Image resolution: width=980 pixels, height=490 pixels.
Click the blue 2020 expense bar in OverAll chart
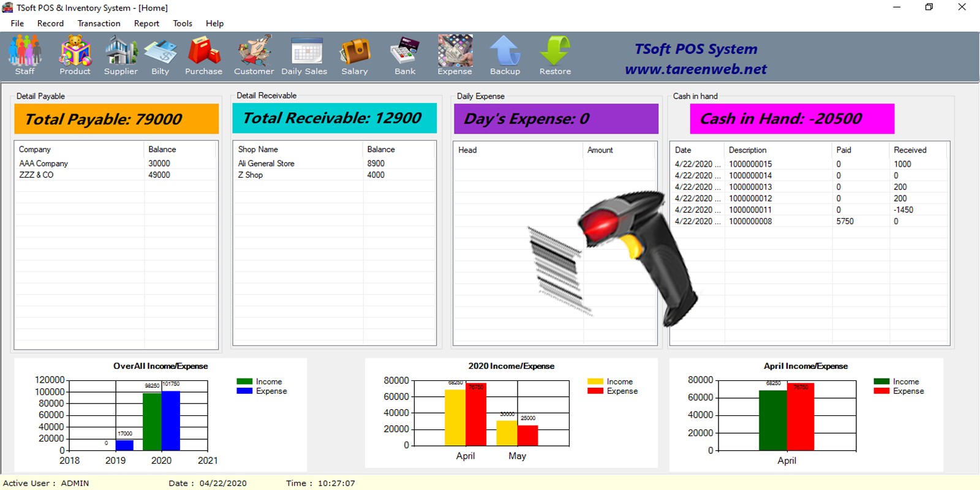coord(171,421)
